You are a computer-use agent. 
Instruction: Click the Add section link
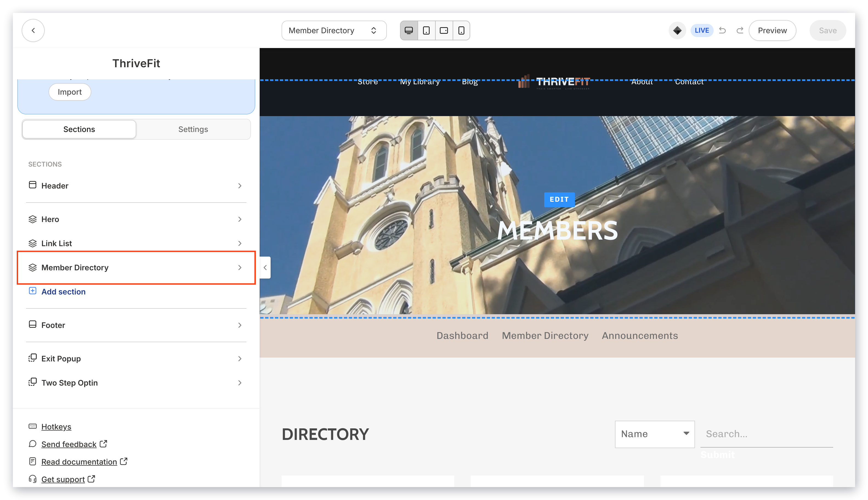64,291
